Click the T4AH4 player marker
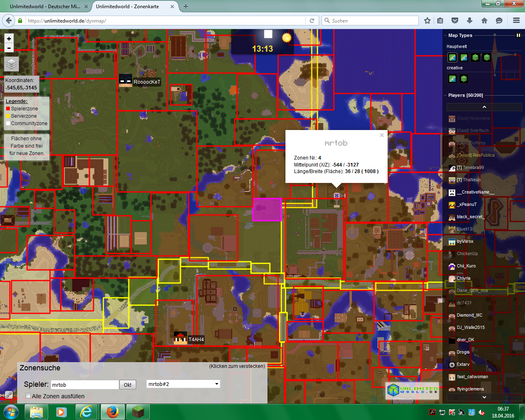This screenshot has width=525, height=420. coord(180,338)
